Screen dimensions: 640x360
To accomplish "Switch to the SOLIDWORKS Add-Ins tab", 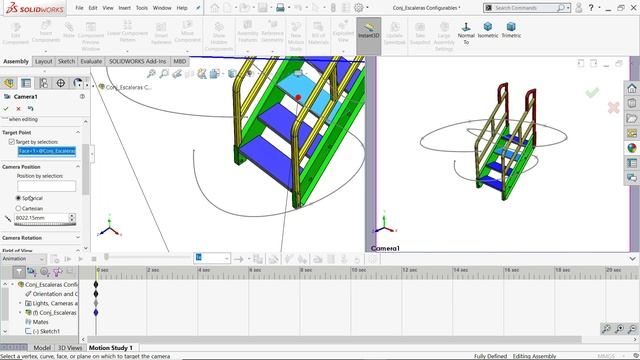I will (x=137, y=61).
